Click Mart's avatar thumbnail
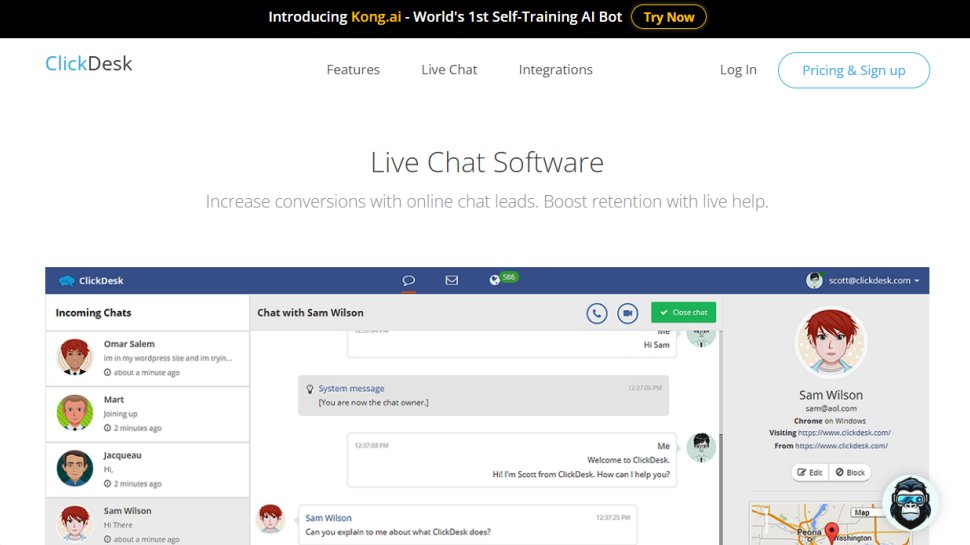 click(75, 413)
